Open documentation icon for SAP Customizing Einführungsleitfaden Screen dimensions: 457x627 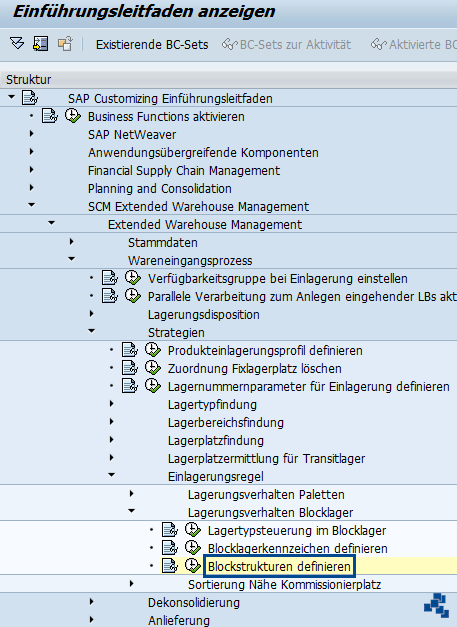click(30, 98)
